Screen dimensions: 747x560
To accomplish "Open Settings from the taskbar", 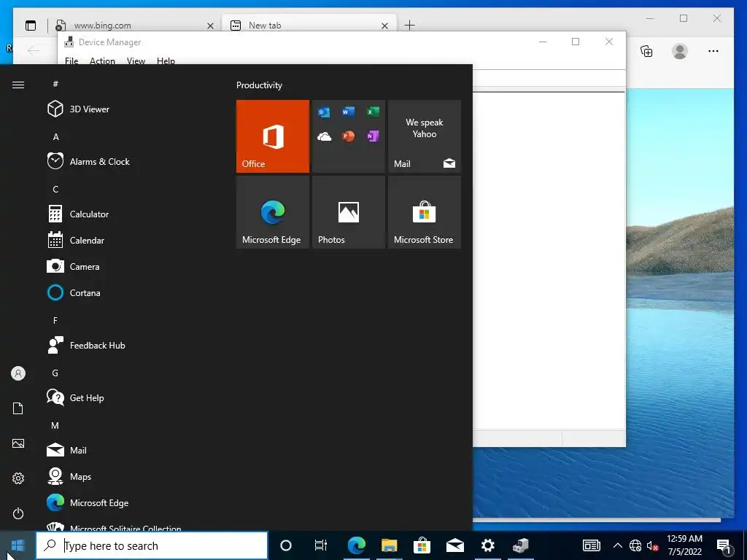I will (x=488, y=545).
